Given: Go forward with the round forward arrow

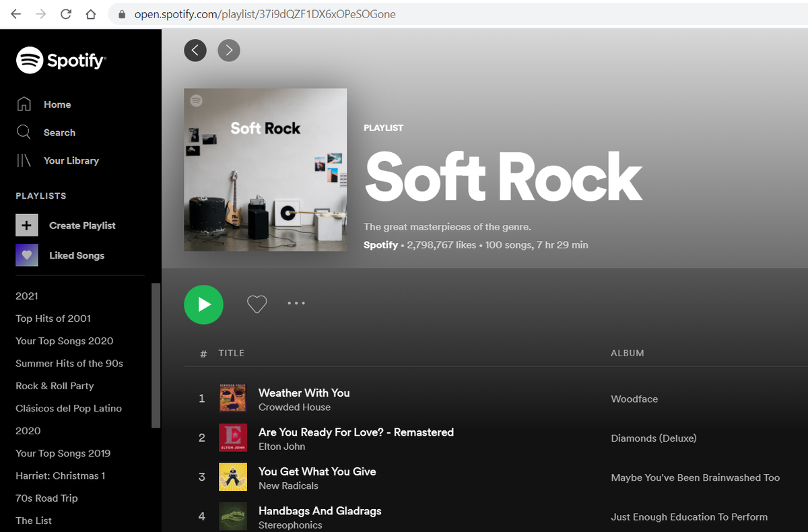Looking at the screenshot, I should coord(229,50).
